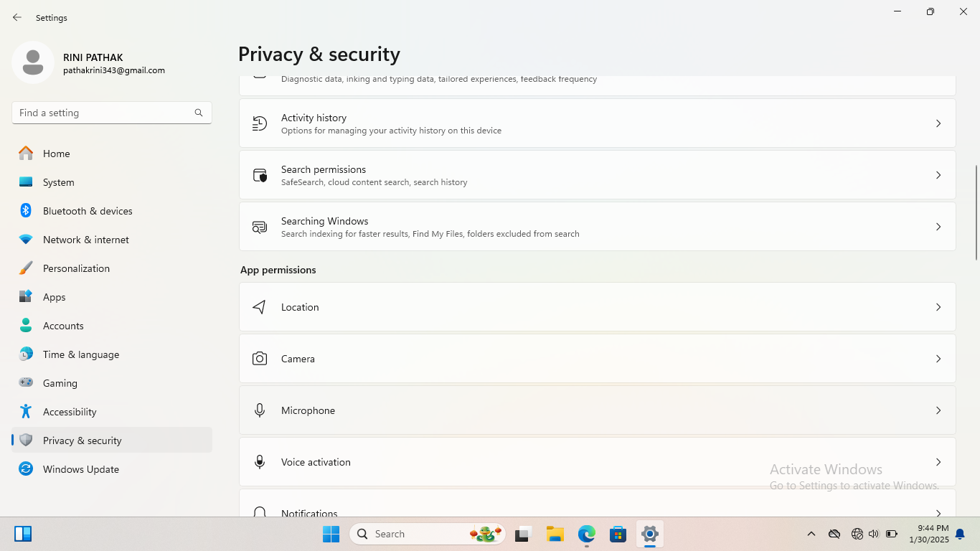Click the Microphone icon
This screenshot has width=980, height=551.
[260, 410]
